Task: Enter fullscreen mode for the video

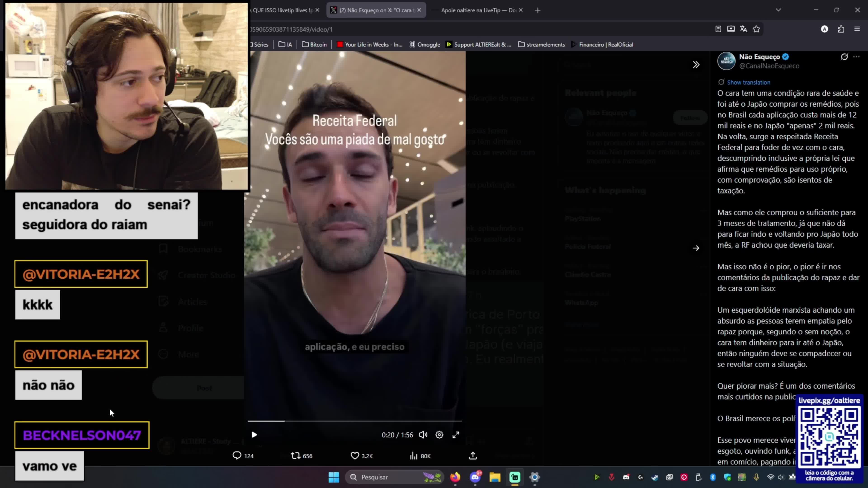Action: (x=456, y=435)
